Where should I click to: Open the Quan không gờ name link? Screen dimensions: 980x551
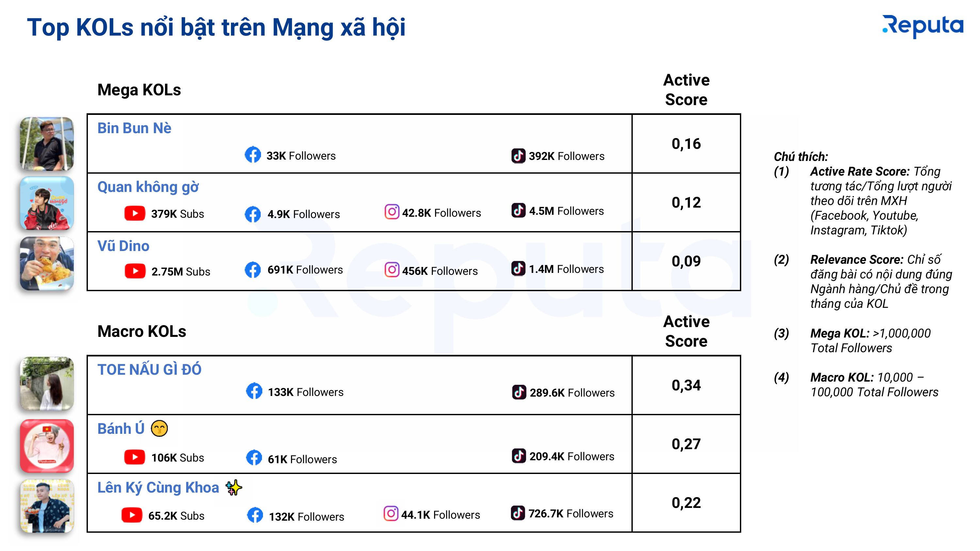coord(148,187)
